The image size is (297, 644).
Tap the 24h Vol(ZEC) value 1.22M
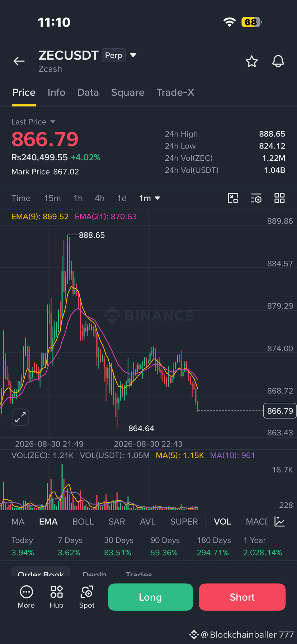click(x=274, y=158)
